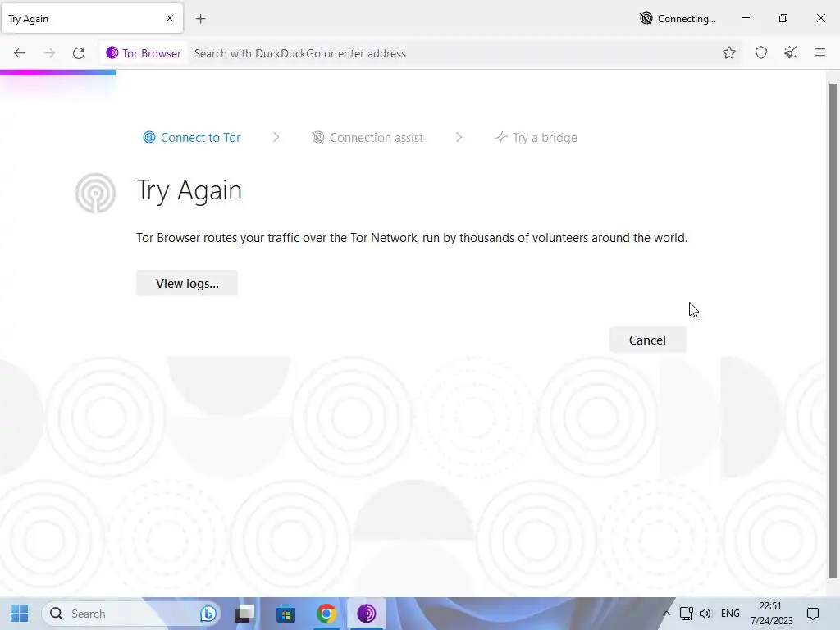Click the Tor Network description text

coord(412,238)
